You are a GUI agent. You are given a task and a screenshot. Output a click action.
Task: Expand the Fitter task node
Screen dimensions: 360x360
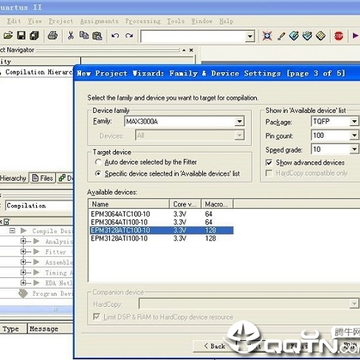23,251
